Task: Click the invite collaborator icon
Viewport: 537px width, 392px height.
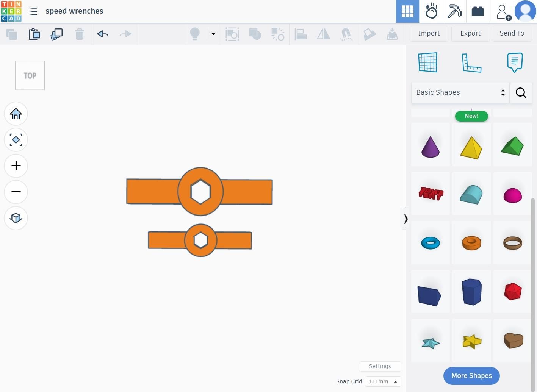Action: click(503, 12)
